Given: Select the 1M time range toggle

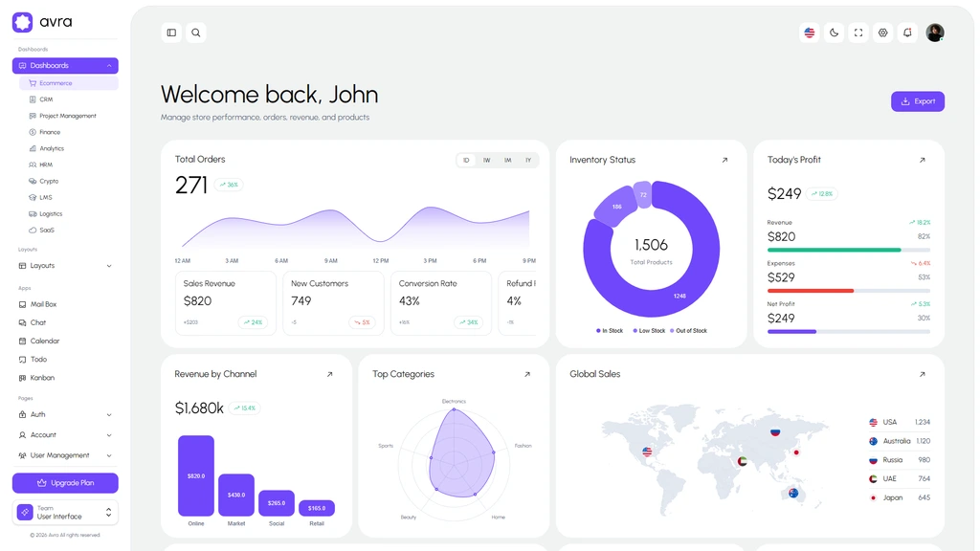Looking at the screenshot, I should click(x=508, y=161).
